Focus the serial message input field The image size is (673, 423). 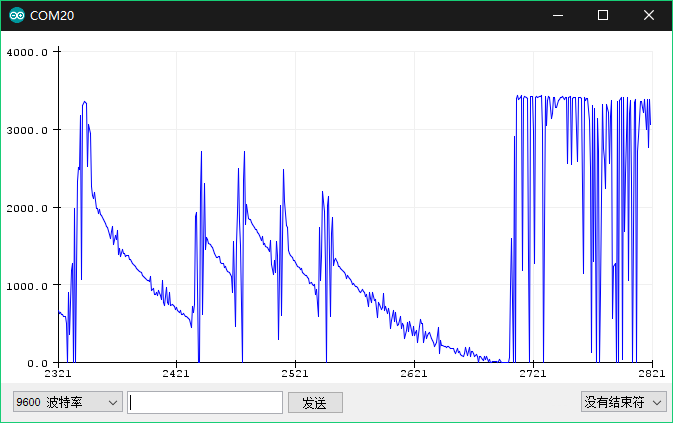point(205,402)
